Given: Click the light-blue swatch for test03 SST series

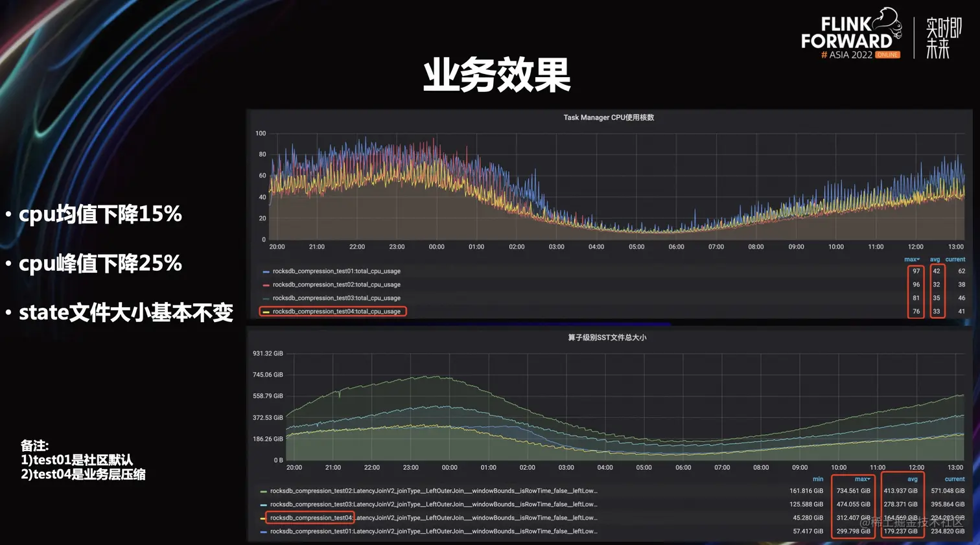Looking at the screenshot, I should pyautogui.click(x=263, y=505).
